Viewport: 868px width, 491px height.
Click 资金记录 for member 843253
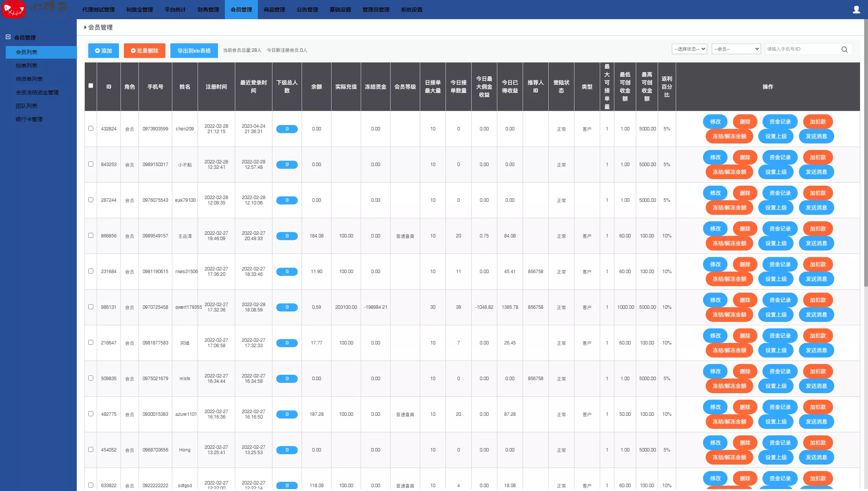click(780, 157)
